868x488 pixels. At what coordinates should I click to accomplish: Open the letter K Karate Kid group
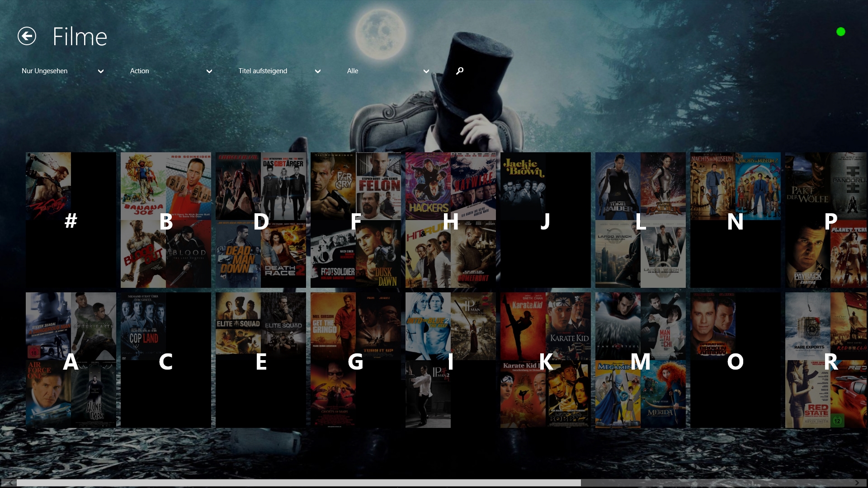coord(546,360)
